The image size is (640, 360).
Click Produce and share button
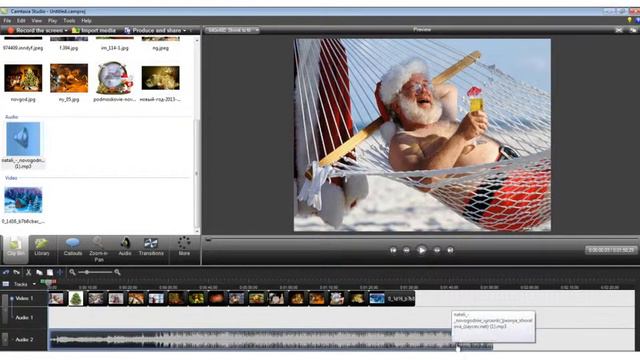[x=153, y=30]
